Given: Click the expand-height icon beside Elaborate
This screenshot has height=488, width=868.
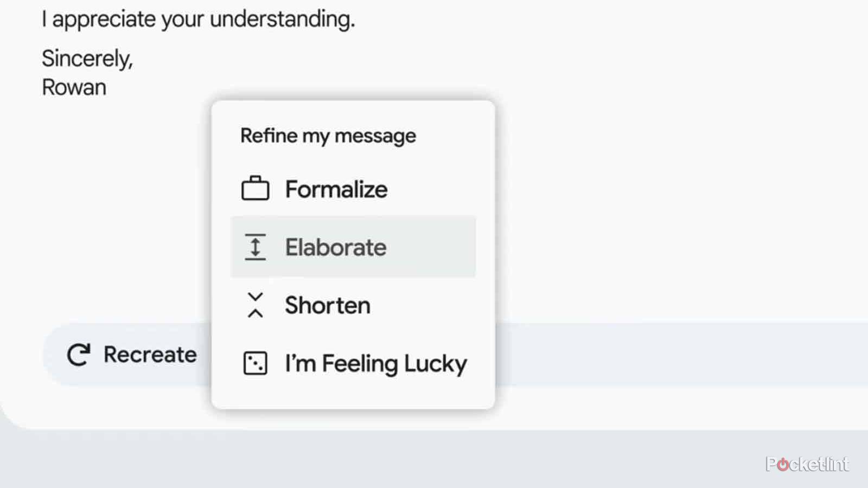Looking at the screenshot, I should pos(255,247).
